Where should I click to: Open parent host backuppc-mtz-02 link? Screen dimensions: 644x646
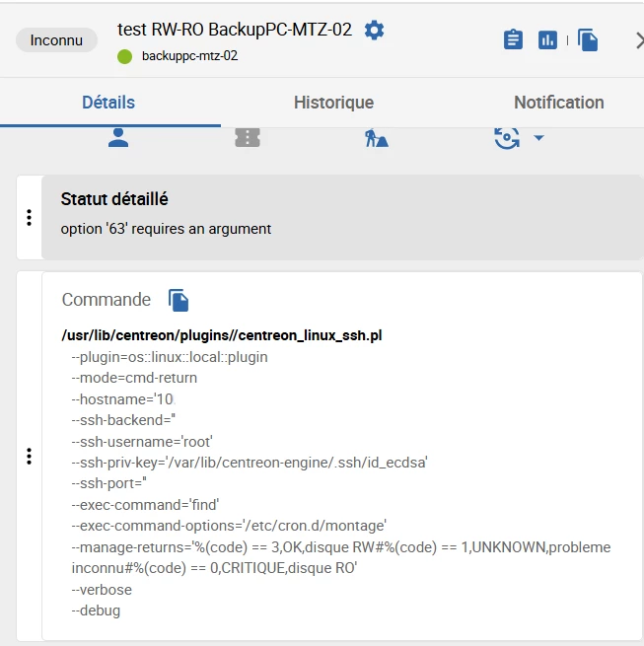[x=189, y=56]
